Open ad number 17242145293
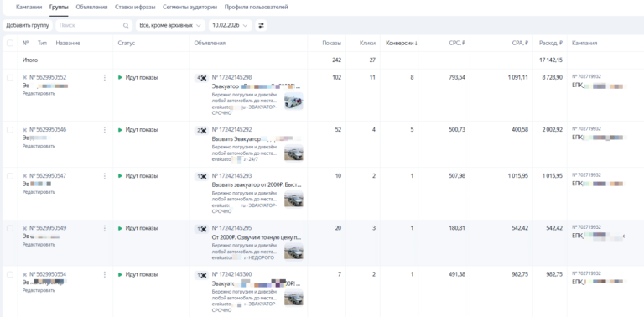Viewport: 644px width, 317px height. 231,176
